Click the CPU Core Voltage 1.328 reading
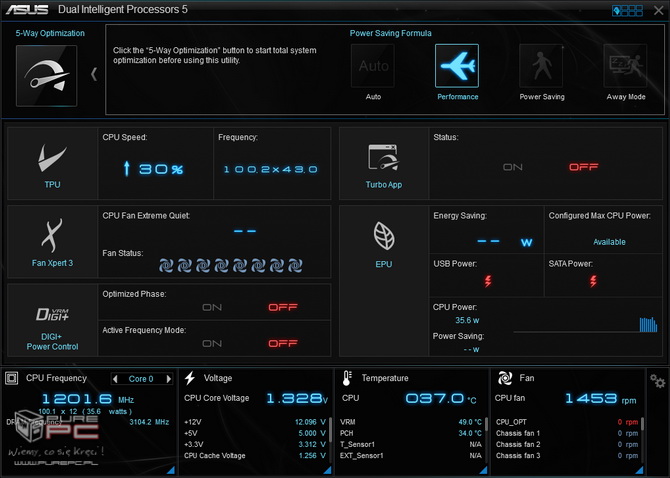Viewport: 670px width, 478px height. pos(297,399)
